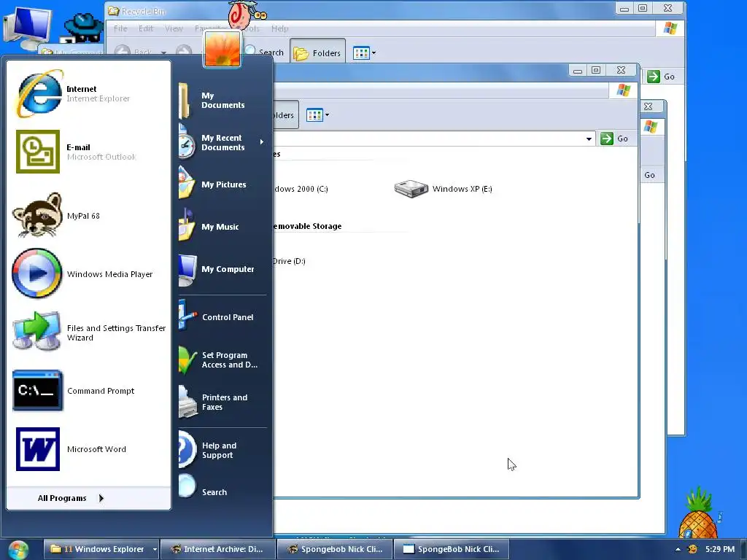Open the desktop icon with the blue hat
Image resolution: width=747 pixels, height=560 pixels.
[x=83, y=28]
